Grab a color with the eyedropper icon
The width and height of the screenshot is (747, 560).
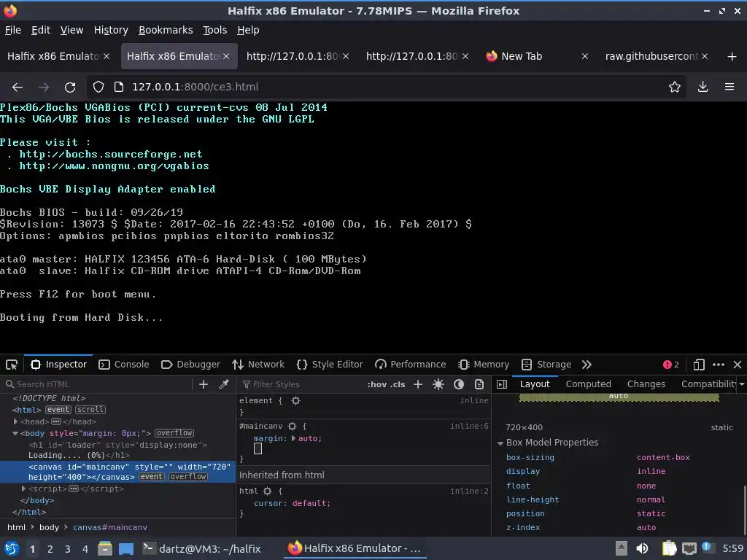[x=224, y=384]
